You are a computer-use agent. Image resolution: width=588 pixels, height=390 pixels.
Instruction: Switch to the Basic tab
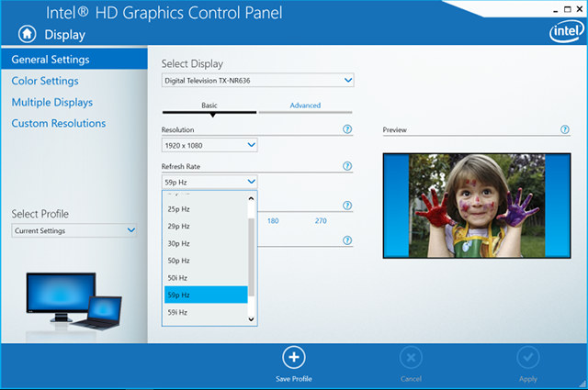(209, 106)
